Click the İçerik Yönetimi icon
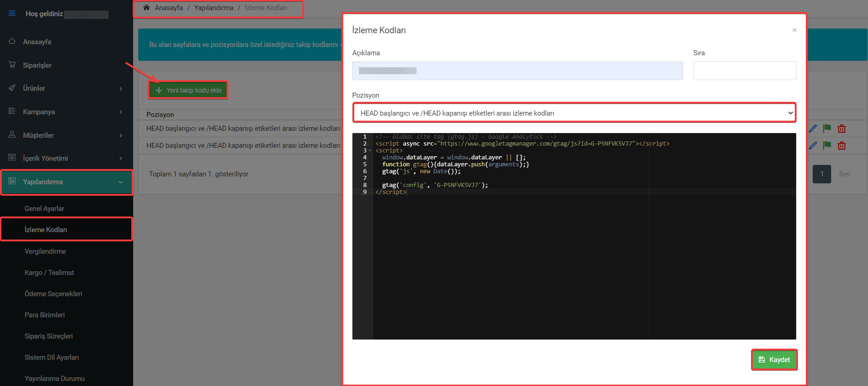The image size is (868, 386). (12, 158)
